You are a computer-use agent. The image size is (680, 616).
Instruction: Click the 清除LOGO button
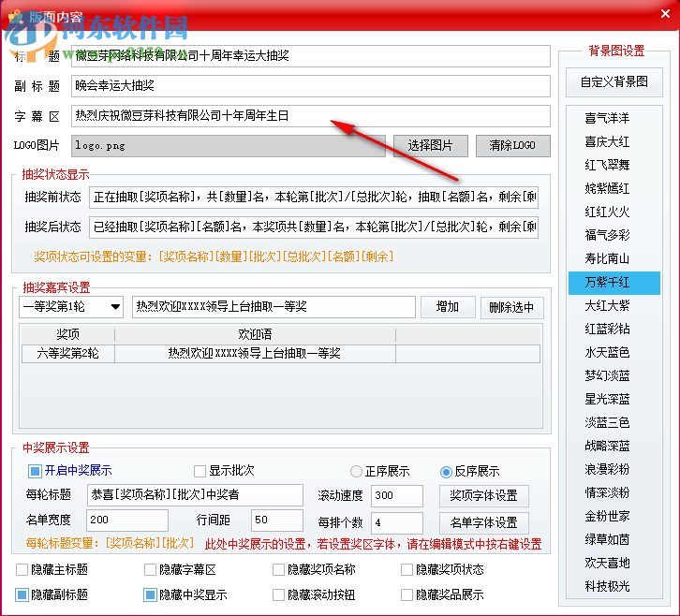click(x=512, y=146)
